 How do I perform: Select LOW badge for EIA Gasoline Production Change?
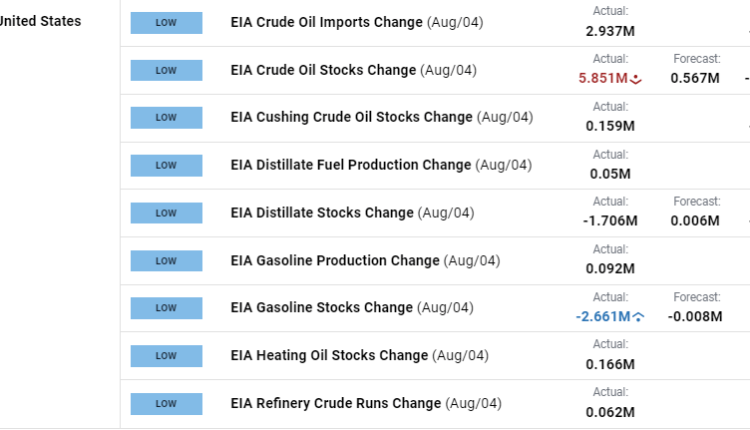tap(166, 261)
